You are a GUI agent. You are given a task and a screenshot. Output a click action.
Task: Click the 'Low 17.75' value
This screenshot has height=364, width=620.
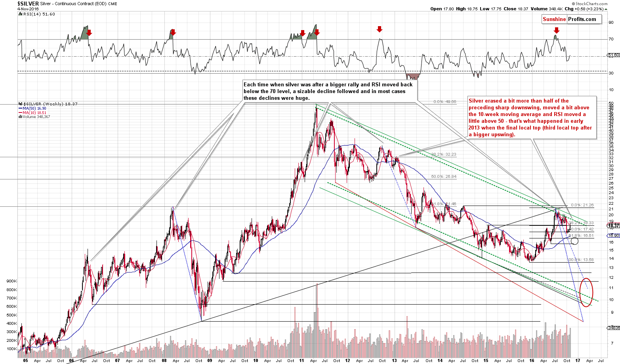point(490,9)
